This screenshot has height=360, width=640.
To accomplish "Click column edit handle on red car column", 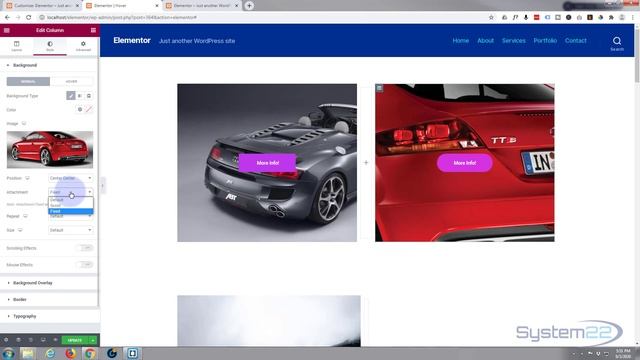I will [379, 88].
